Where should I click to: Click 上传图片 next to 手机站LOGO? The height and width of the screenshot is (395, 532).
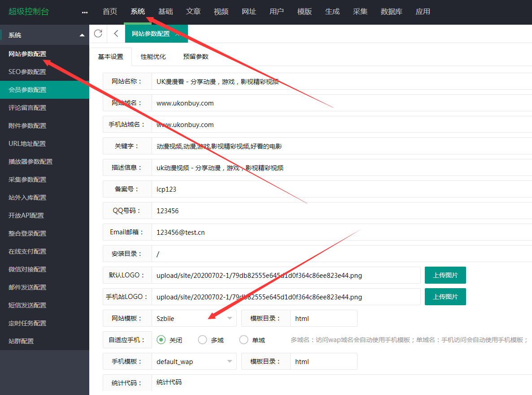[x=445, y=297]
